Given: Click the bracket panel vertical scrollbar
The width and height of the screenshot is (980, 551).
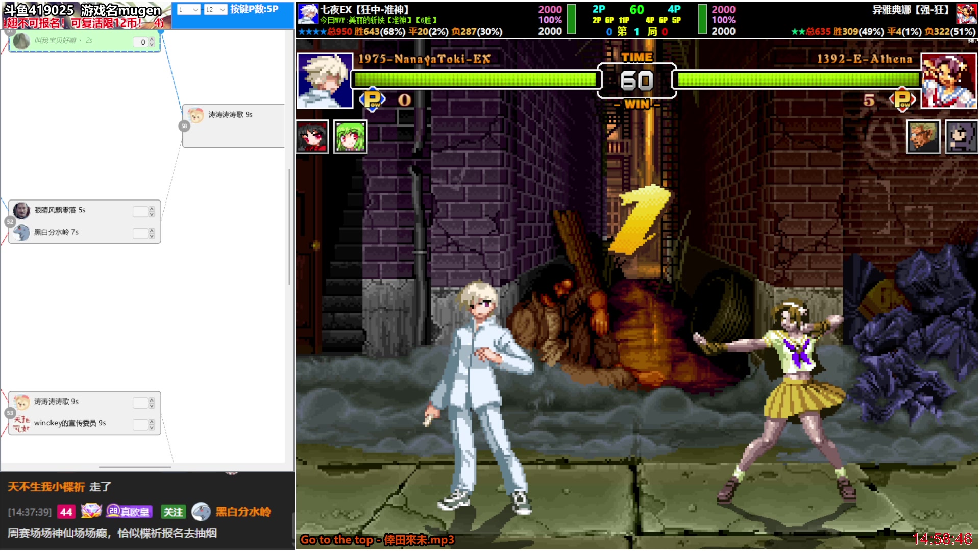Looking at the screenshot, I should [289, 227].
